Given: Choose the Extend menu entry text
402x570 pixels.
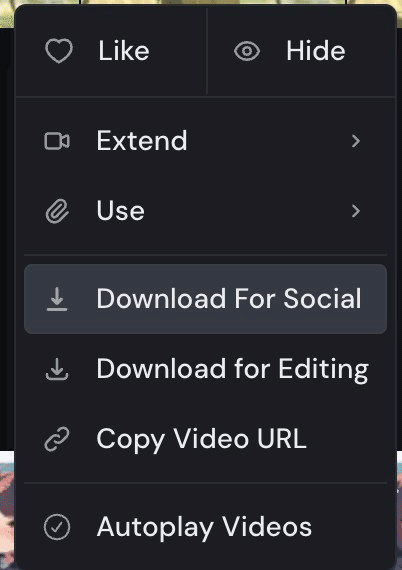Looking at the screenshot, I should pyautogui.click(x=142, y=140).
